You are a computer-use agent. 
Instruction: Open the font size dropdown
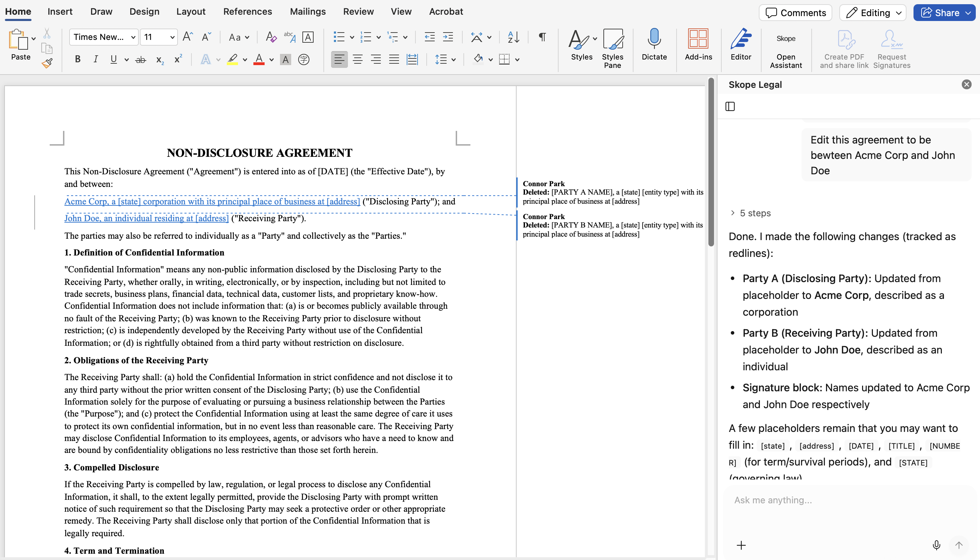[172, 37]
